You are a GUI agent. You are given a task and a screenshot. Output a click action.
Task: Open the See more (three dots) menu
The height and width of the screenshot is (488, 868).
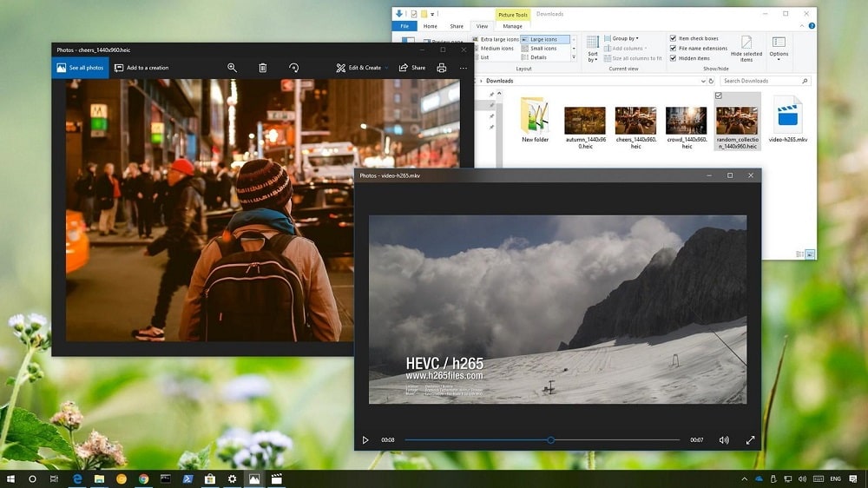click(464, 68)
